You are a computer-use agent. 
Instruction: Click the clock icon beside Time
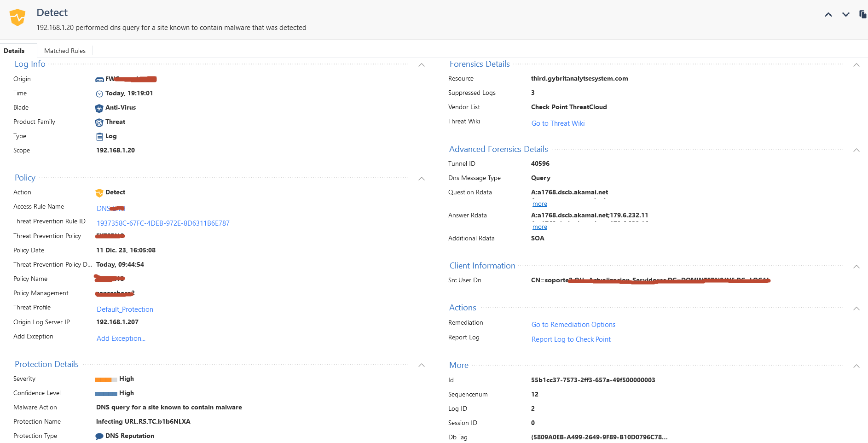(x=99, y=94)
